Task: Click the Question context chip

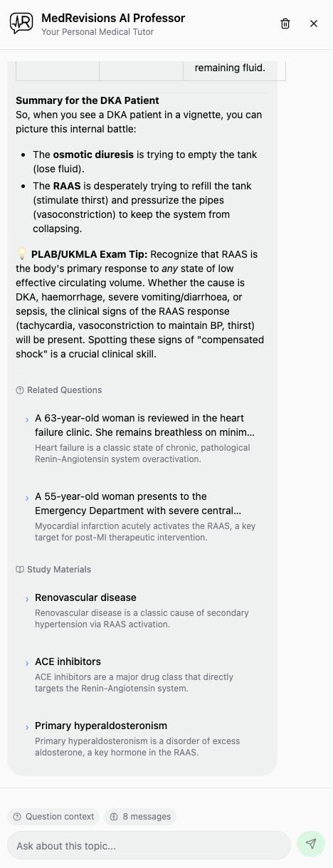Action: (54, 817)
